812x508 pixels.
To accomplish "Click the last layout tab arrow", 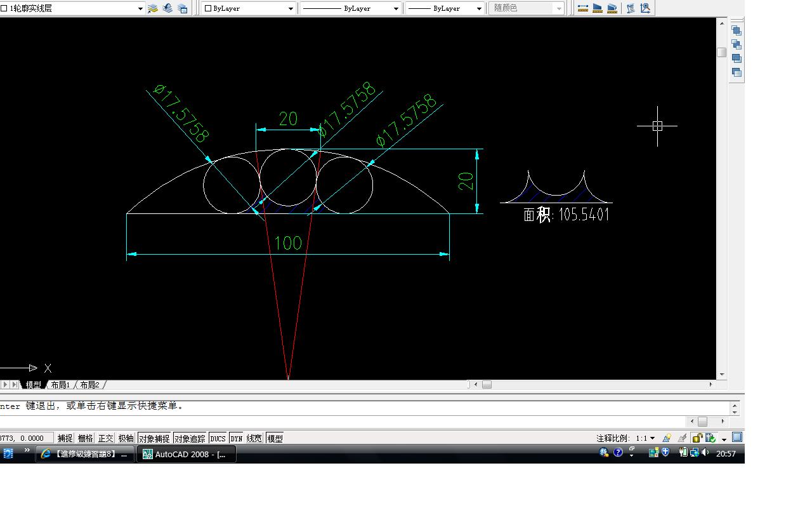I will coord(15,385).
